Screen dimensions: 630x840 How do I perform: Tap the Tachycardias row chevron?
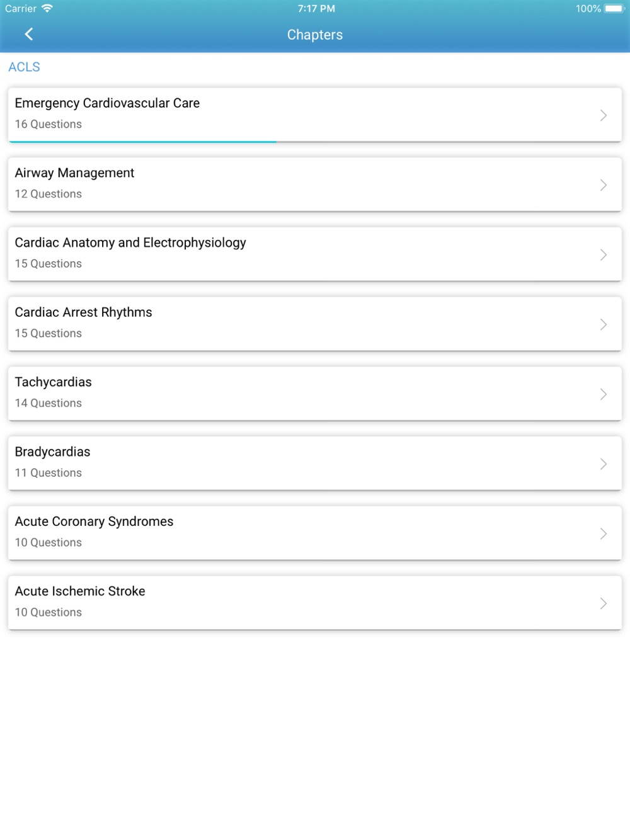[603, 394]
